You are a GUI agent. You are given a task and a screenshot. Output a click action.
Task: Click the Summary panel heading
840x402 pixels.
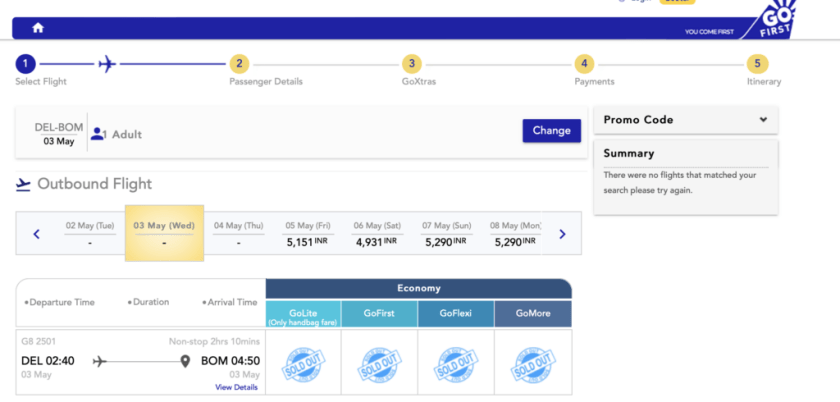click(x=629, y=153)
